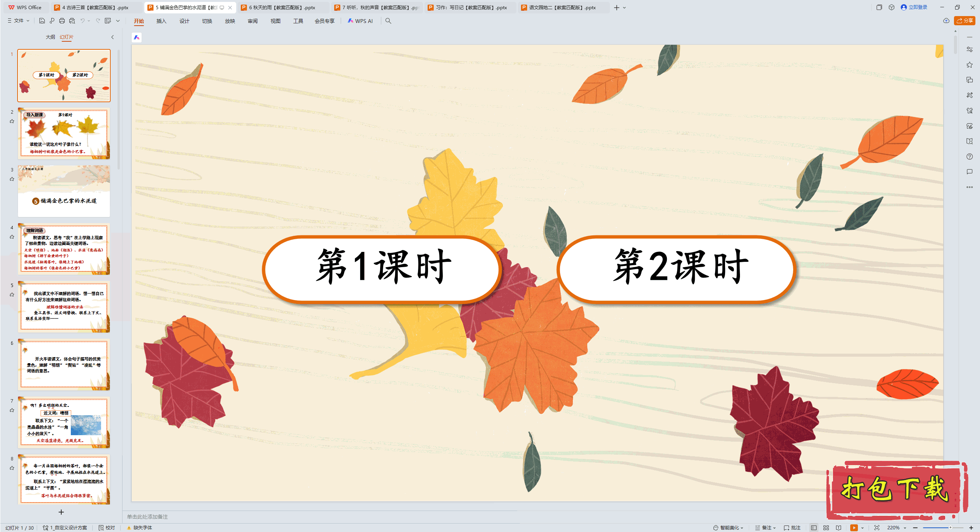Start slideshow with orange play button
980x532 pixels.
click(x=854, y=527)
